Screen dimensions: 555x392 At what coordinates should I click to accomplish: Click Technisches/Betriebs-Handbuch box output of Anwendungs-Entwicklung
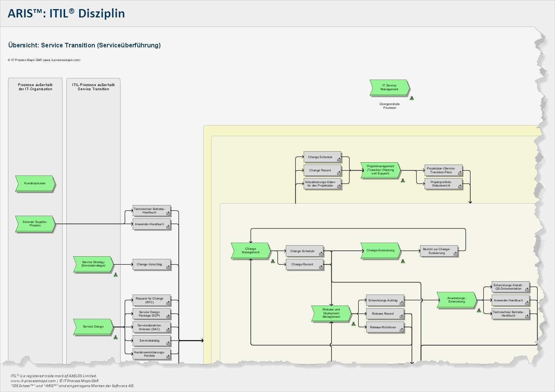511,314
